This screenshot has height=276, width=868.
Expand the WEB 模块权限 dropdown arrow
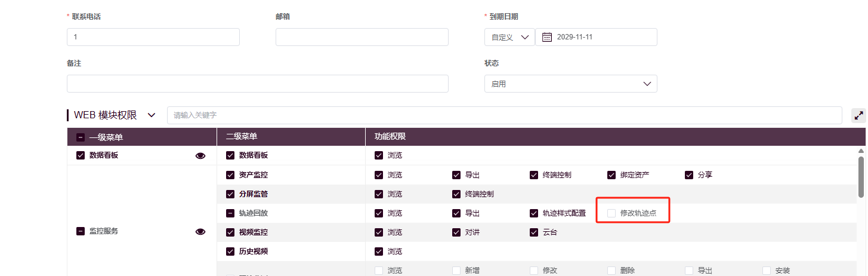152,115
